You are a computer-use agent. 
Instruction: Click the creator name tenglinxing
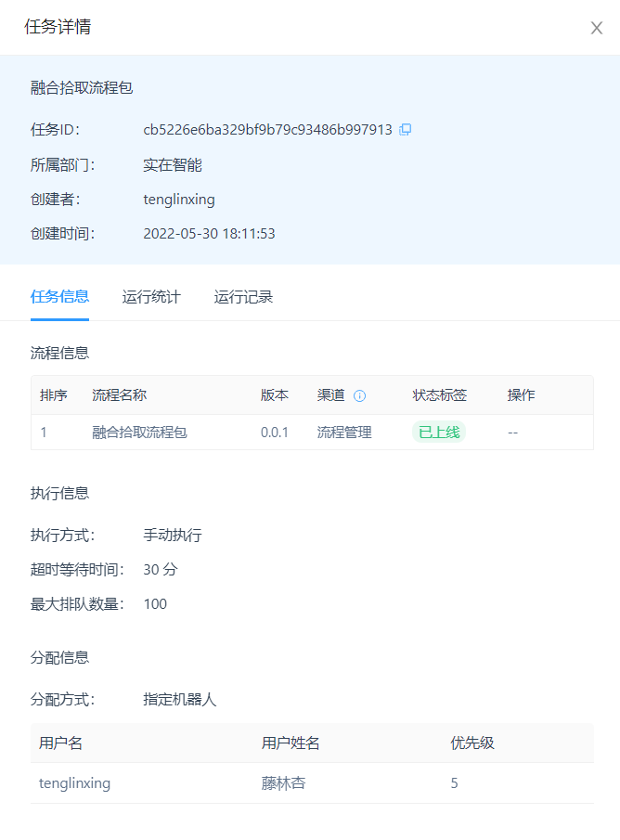point(179,200)
